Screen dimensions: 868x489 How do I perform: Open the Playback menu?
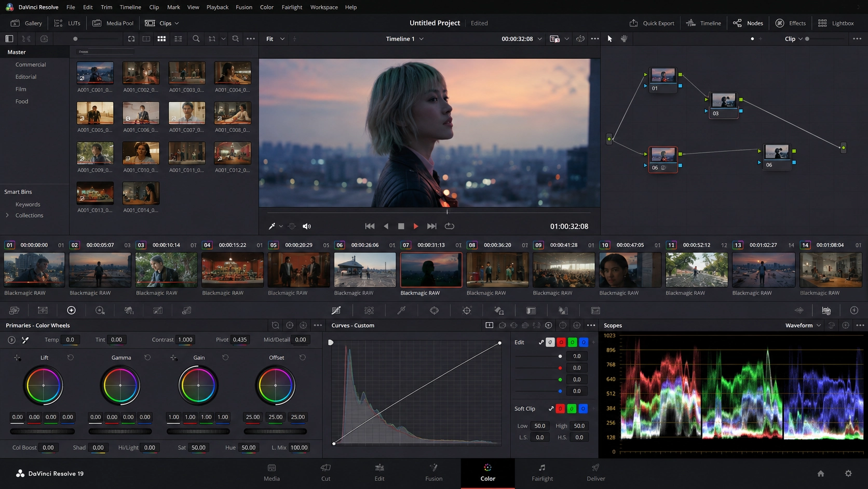217,7
